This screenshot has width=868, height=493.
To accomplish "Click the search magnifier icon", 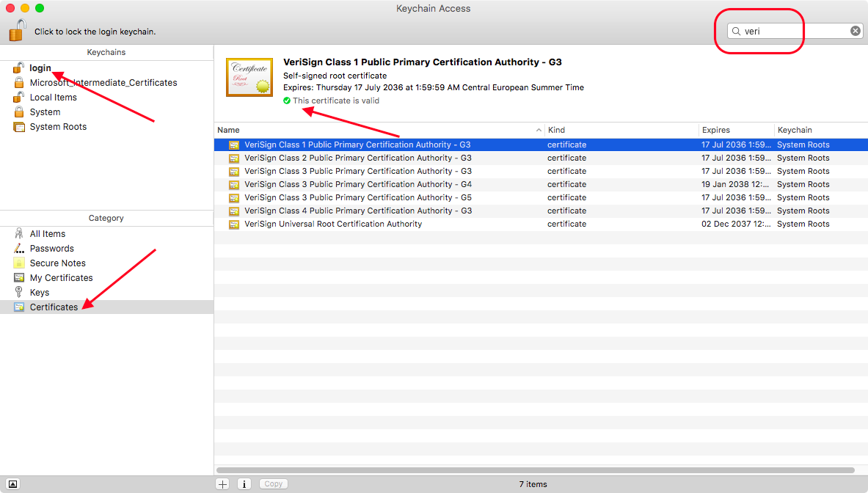I will point(736,31).
